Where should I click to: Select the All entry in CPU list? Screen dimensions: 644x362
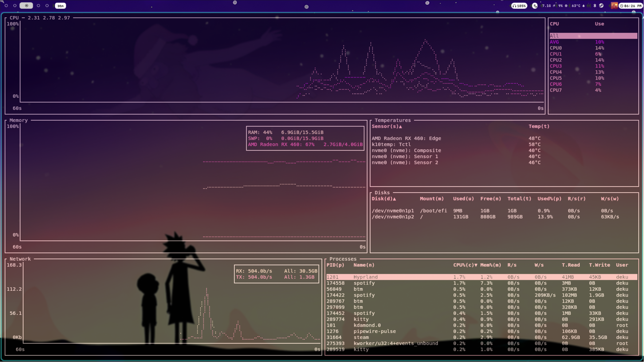pos(593,36)
